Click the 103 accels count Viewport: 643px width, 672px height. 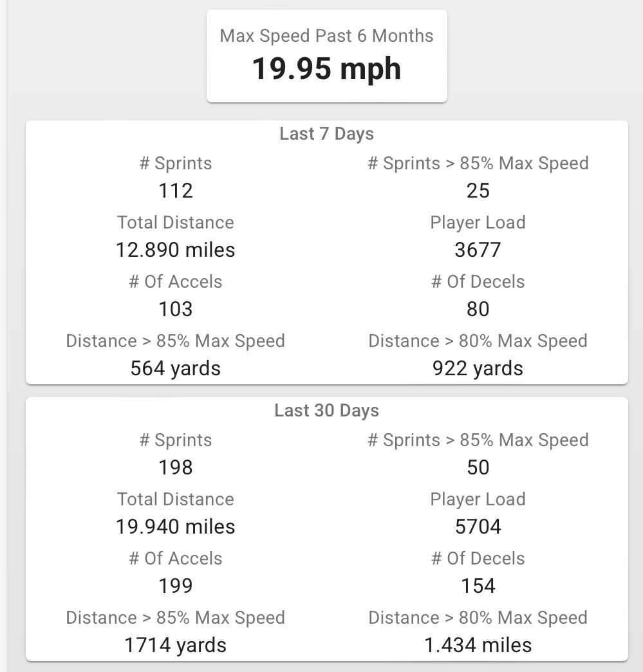(x=176, y=309)
